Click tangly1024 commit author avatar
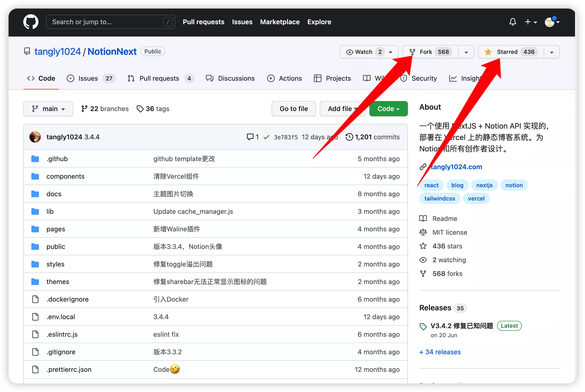Viewport: 585px width, 392px height. [x=35, y=137]
